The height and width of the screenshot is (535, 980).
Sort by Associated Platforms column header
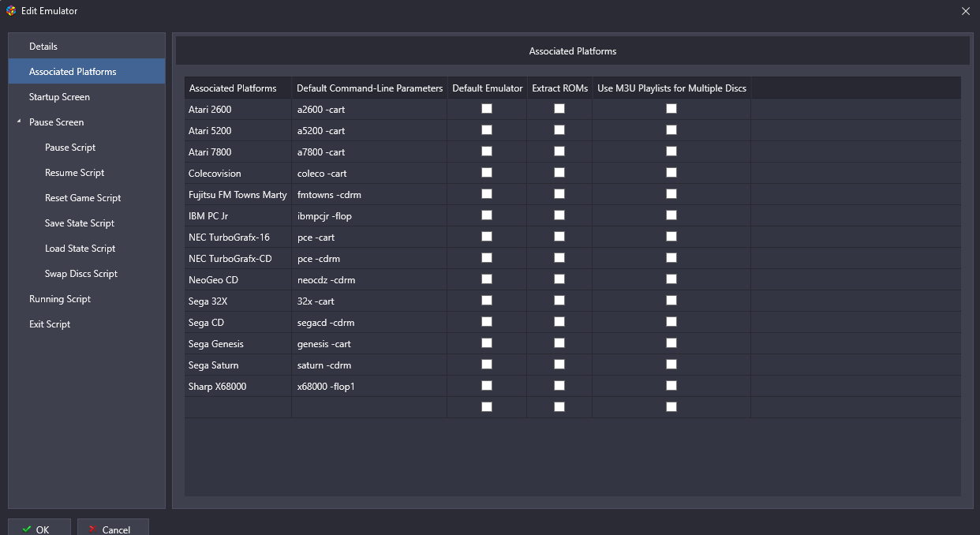238,88
